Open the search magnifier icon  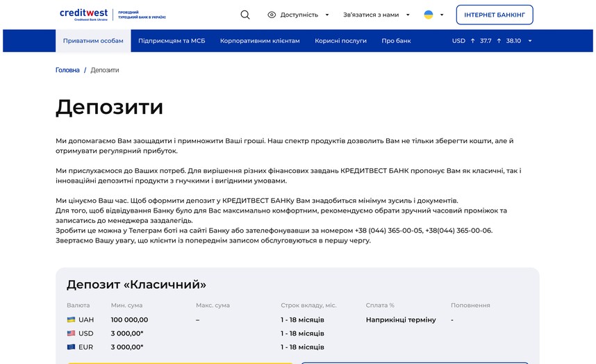coord(245,15)
